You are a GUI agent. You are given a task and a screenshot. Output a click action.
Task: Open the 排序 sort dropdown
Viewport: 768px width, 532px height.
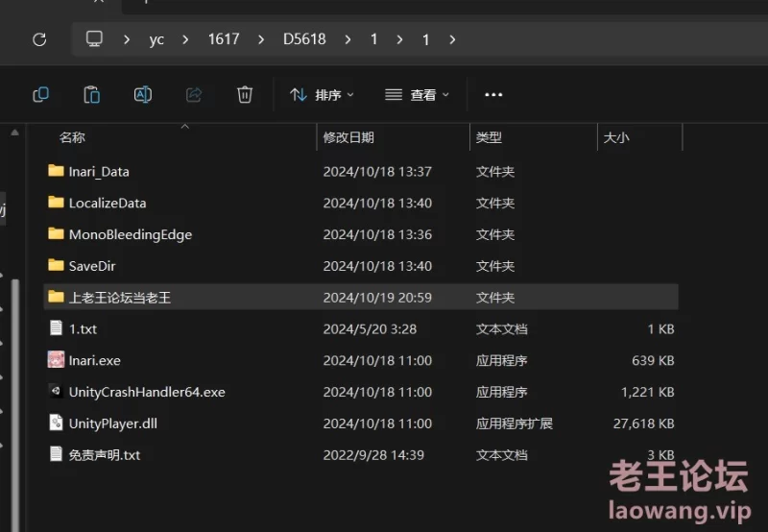[322, 94]
